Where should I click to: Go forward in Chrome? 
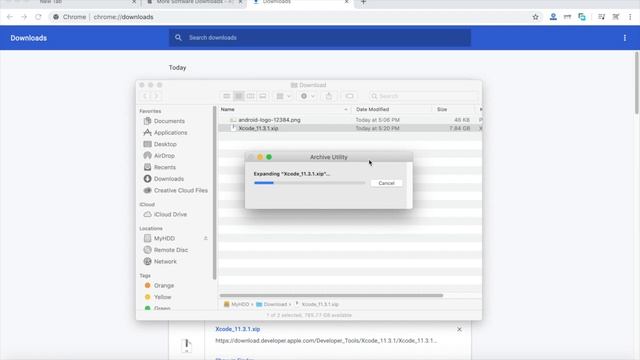24,17
